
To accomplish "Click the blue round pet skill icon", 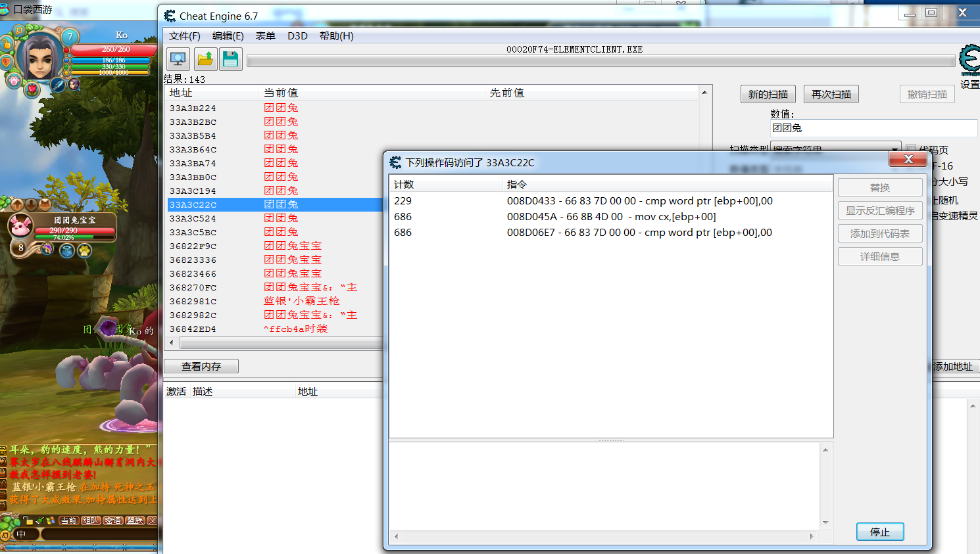I will pyautogui.click(x=66, y=250).
